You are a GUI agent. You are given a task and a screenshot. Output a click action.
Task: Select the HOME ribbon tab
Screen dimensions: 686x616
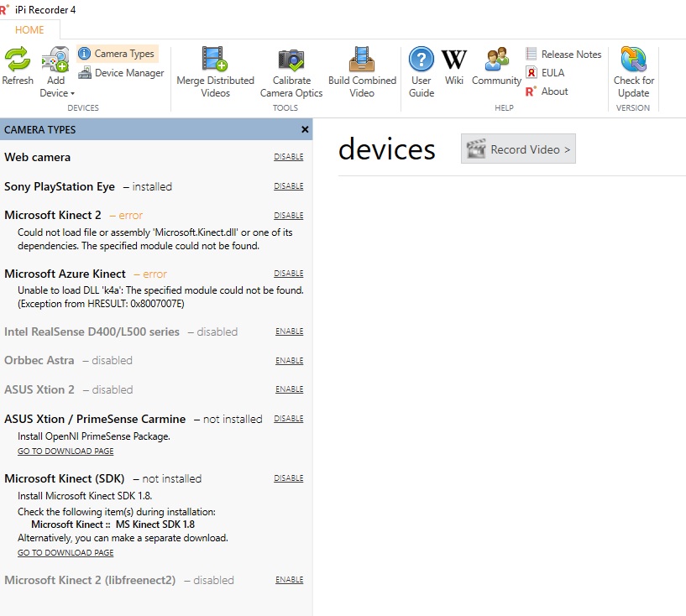[29, 29]
